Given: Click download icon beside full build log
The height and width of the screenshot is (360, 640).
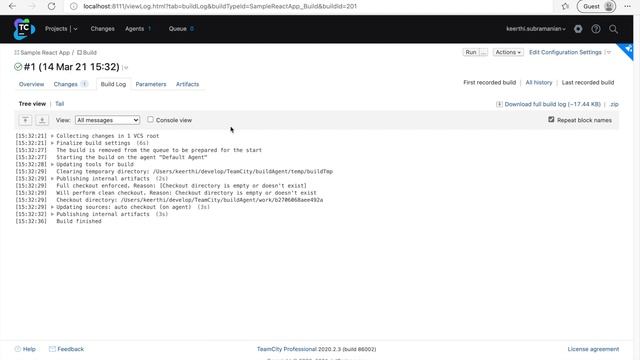Looking at the screenshot, I should click(x=499, y=104).
